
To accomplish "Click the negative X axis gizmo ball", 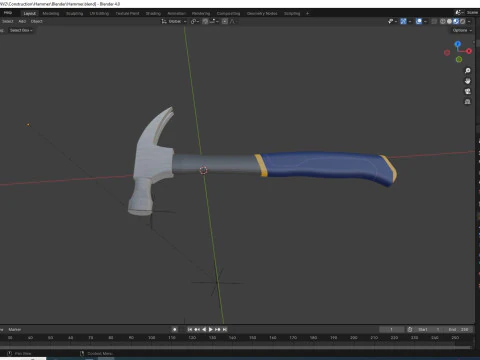I will (x=447, y=53).
